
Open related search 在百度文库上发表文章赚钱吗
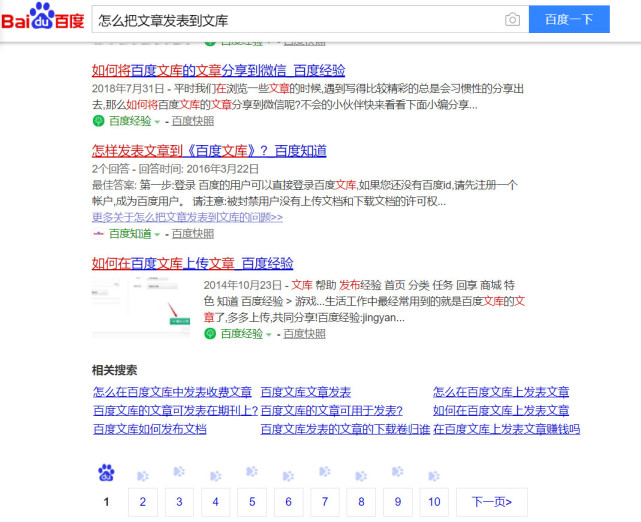[507, 429]
